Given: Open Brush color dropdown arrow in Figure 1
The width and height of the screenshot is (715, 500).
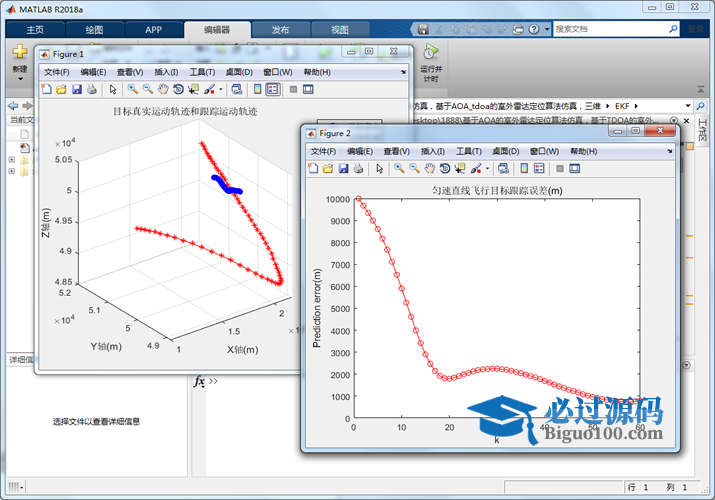Looking at the screenshot, I should tap(221, 89).
